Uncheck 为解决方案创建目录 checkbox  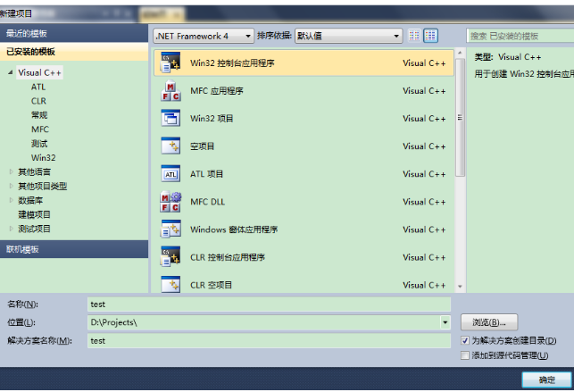[x=465, y=341]
